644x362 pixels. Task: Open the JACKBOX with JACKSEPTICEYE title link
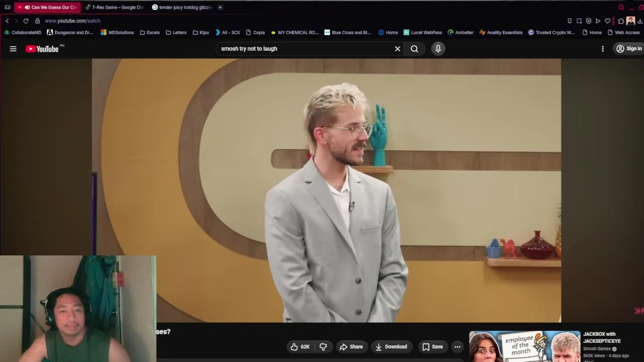click(602, 337)
